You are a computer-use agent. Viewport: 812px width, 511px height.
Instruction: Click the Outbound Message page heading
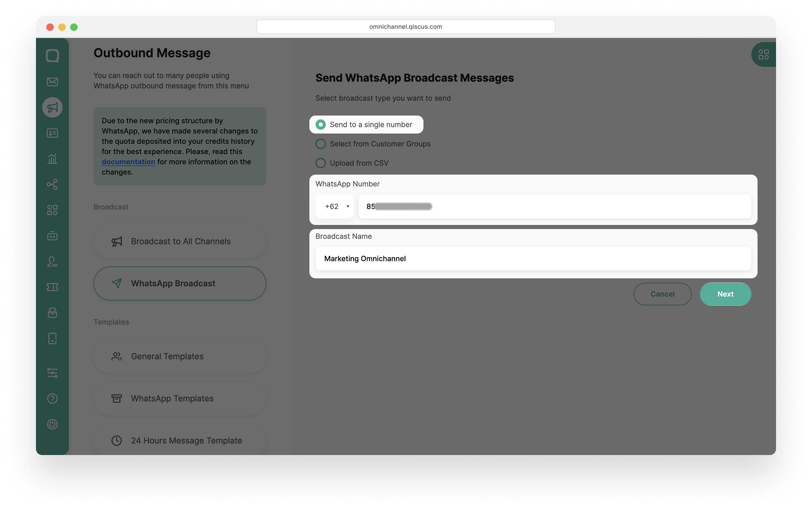(152, 53)
